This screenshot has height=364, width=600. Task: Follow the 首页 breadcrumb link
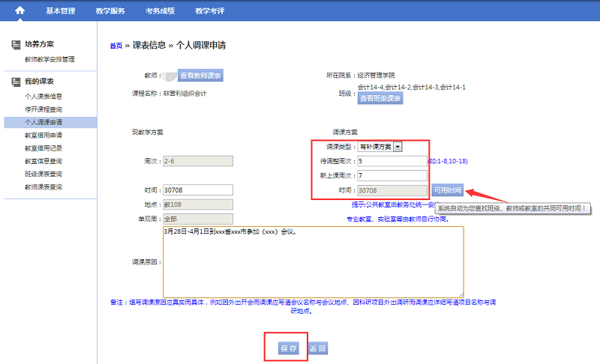[x=115, y=46]
